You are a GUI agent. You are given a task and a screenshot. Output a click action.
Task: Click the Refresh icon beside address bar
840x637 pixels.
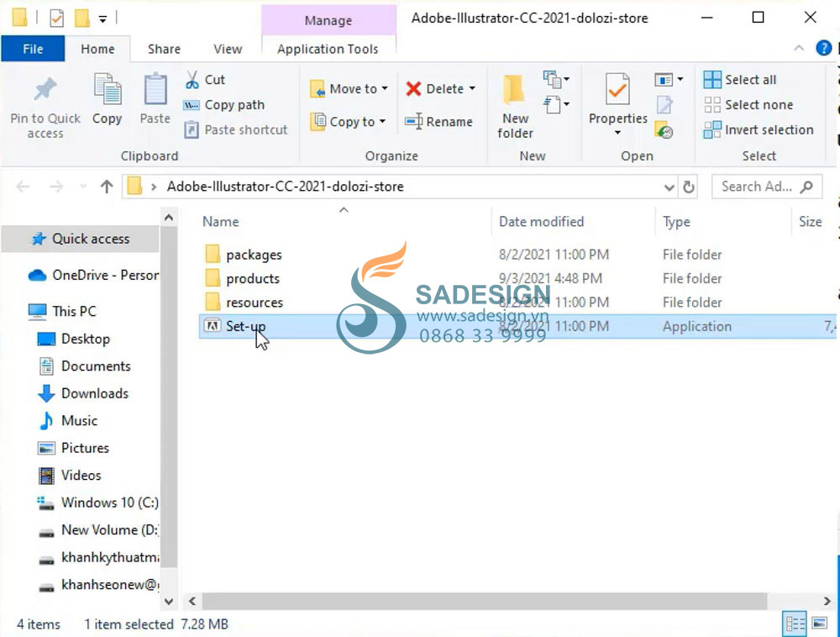[x=689, y=187]
